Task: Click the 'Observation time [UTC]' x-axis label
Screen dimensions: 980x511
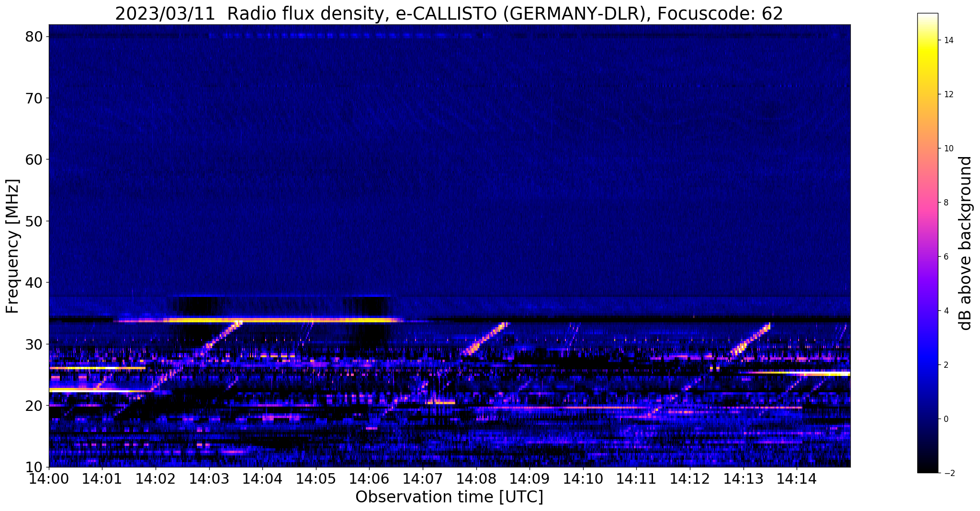Action: click(x=449, y=497)
